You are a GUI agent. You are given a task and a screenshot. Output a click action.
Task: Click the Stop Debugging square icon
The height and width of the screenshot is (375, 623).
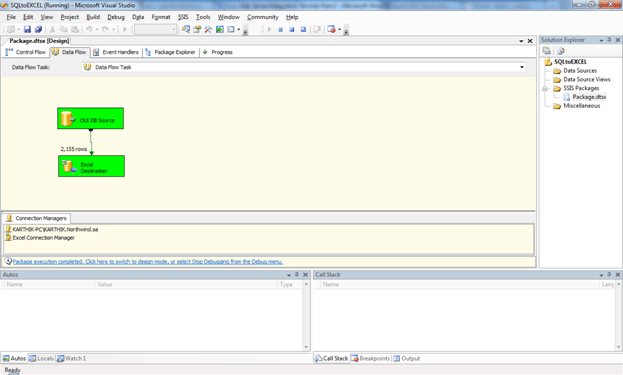292,29
